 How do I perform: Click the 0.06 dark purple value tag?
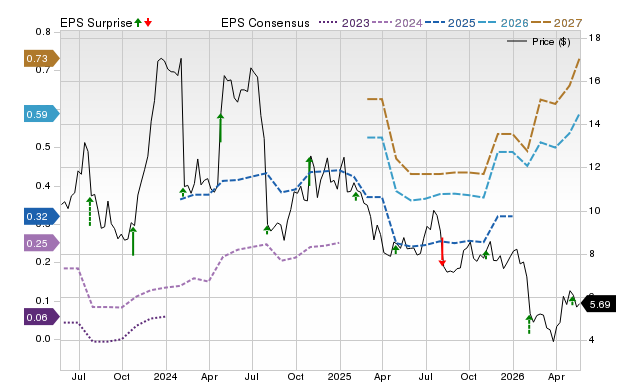(x=41, y=318)
